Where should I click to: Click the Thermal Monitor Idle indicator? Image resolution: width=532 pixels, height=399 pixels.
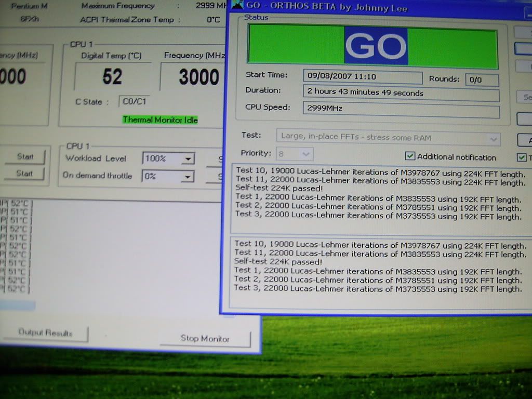point(160,120)
